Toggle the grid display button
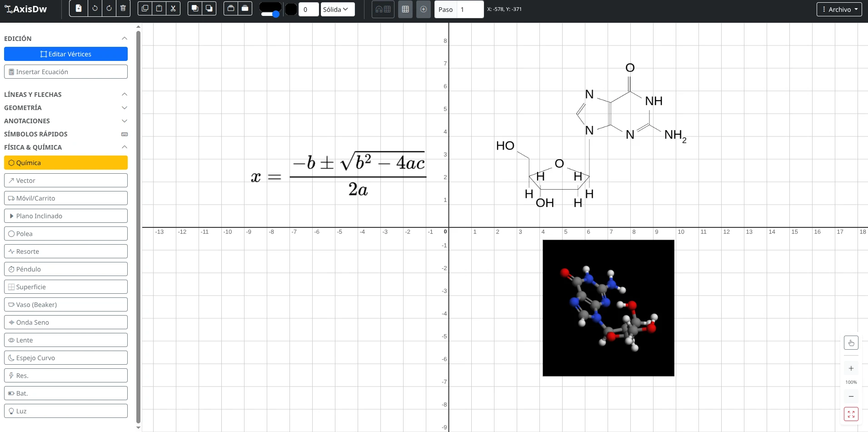Screen dimensions: 868x432 405,9
